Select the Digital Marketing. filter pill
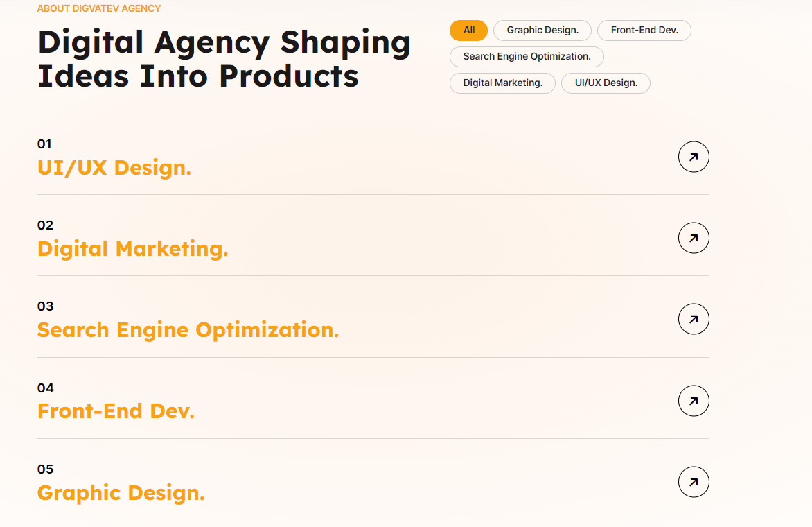Viewport: 812px width, 527px height. click(502, 83)
